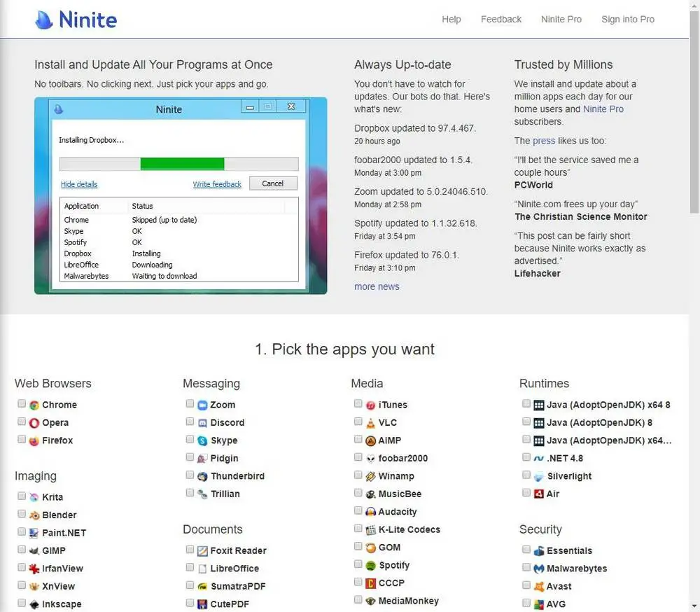The image size is (700, 612).
Task: Click the VLC cone icon
Action: pyautogui.click(x=370, y=423)
